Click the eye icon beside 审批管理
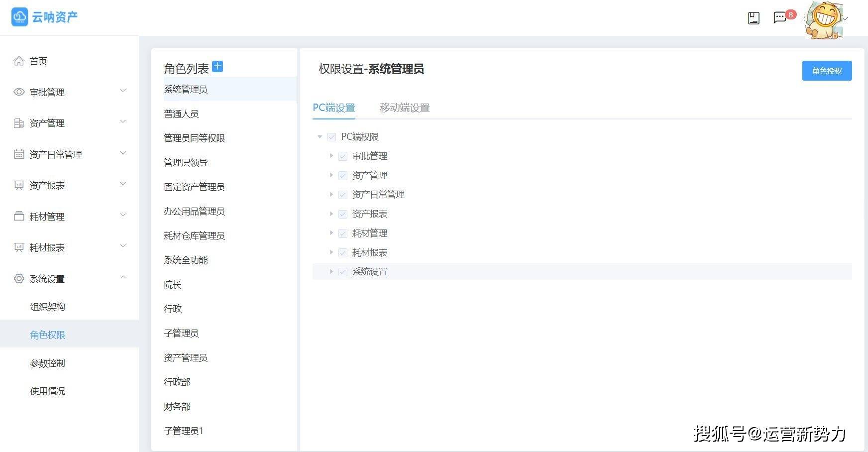868x452 pixels. (x=19, y=92)
